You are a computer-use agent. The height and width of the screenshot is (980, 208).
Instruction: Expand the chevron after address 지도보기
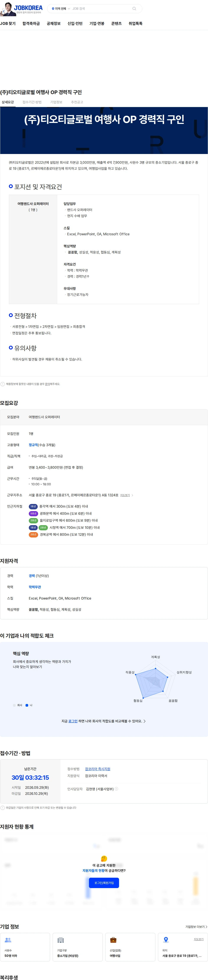(132, 495)
